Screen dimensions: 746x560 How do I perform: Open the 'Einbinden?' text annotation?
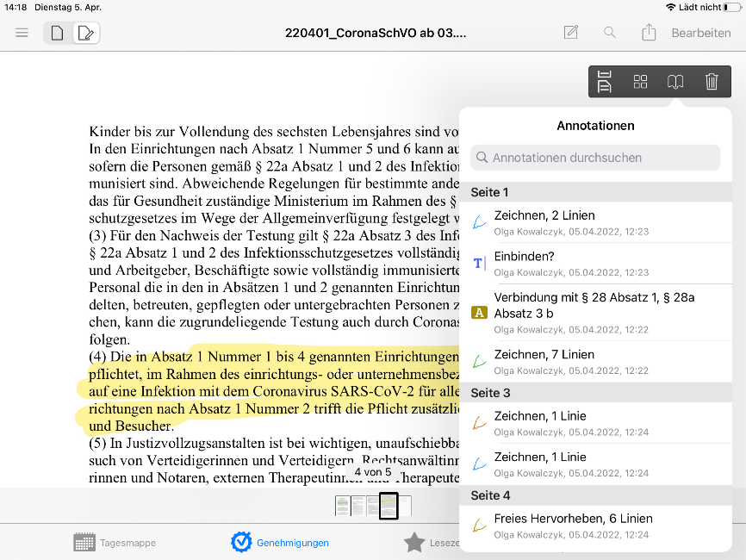point(595,264)
